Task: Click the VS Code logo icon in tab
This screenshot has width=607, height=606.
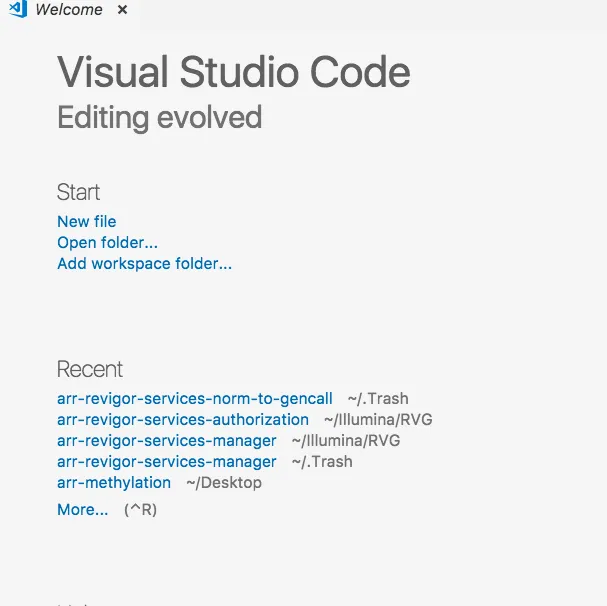Action: click(18, 9)
